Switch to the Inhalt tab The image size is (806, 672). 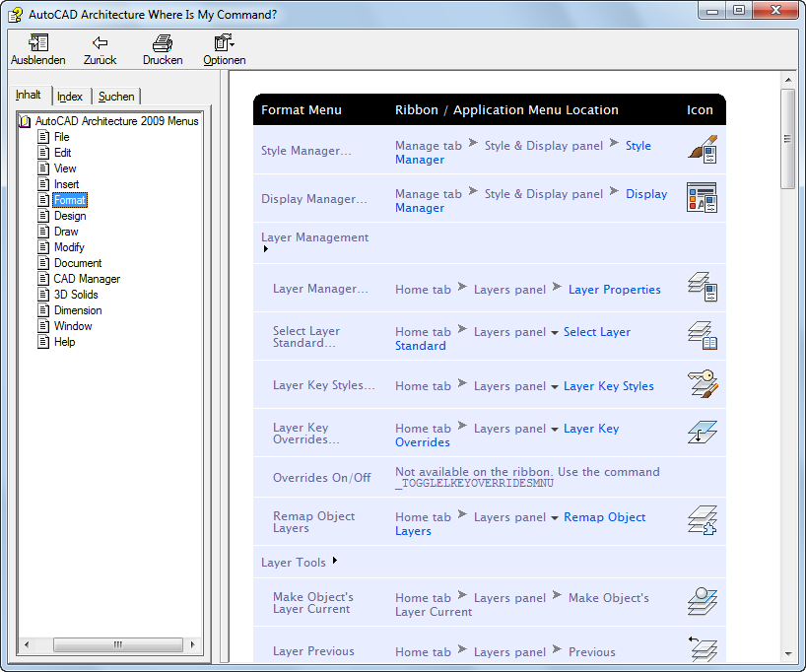pos(29,96)
